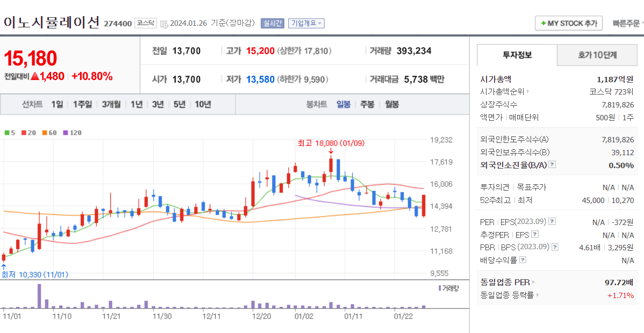
Task: Click the 거래량 legend label in volume chart
Action: pyautogui.click(x=448, y=288)
